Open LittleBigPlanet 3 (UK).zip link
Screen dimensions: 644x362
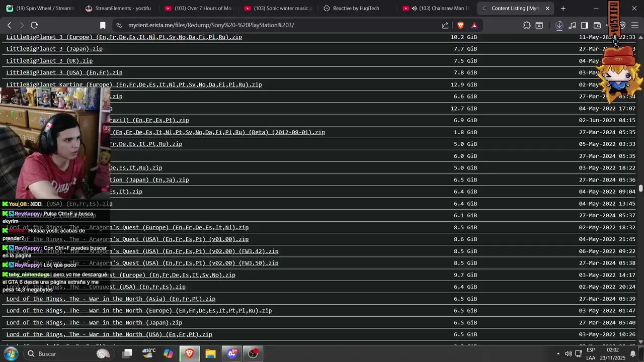click(x=49, y=61)
